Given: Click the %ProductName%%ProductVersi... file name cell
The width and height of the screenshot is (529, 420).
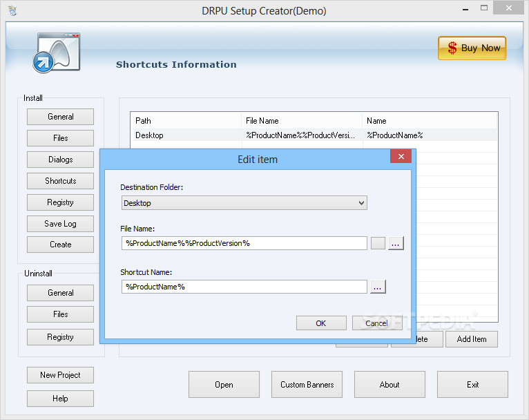Looking at the screenshot, I should [300, 135].
